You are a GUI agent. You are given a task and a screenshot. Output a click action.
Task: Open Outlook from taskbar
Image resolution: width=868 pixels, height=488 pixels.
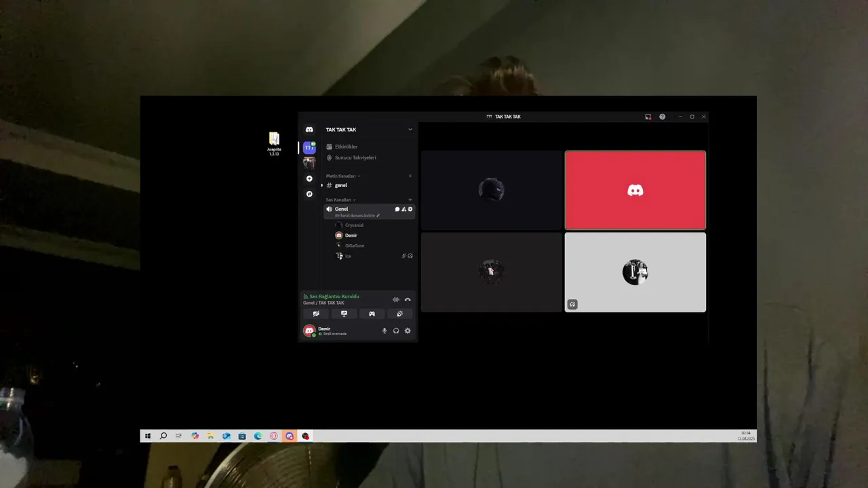click(226, 436)
